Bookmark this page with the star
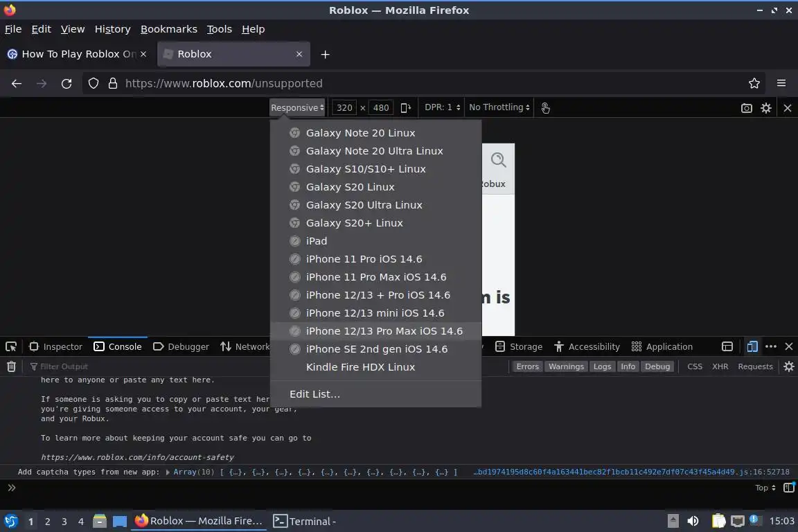The height and width of the screenshot is (532, 798). coord(754,84)
